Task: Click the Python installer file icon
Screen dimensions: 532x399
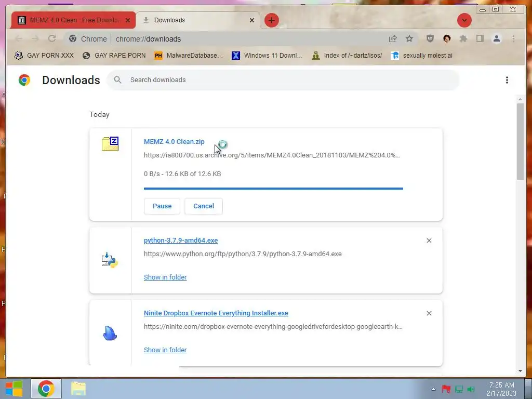Action: 110,260
